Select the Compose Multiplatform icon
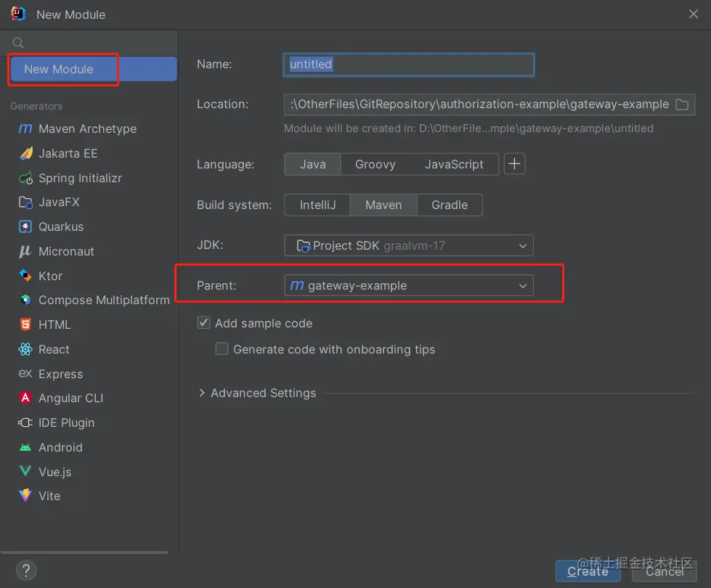 click(x=25, y=300)
